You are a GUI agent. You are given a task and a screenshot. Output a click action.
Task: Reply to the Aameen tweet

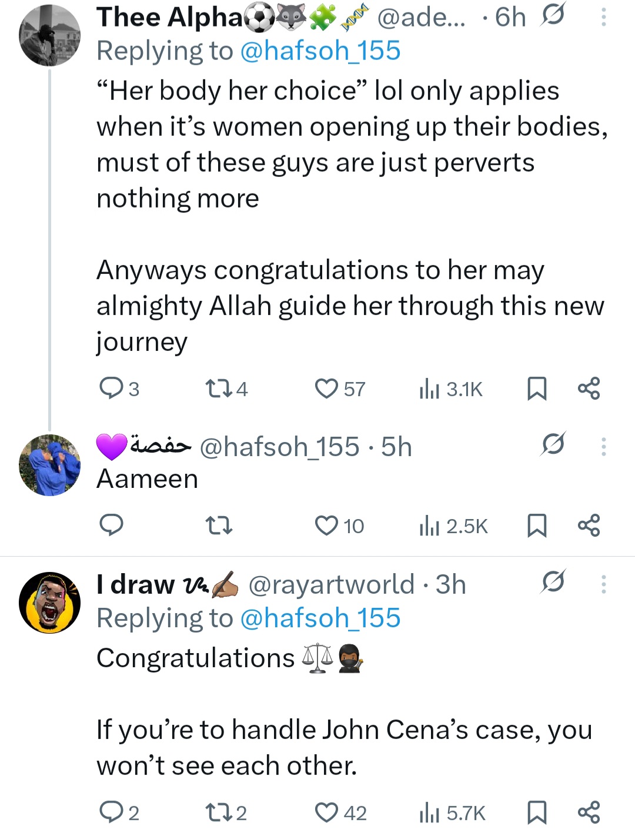tap(111, 525)
